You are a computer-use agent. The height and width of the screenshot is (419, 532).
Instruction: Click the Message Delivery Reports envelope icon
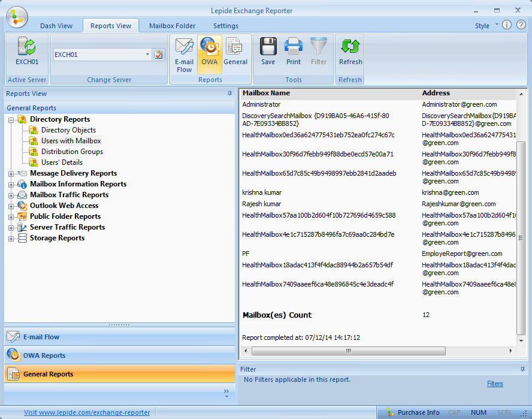[x=22, y=173]
